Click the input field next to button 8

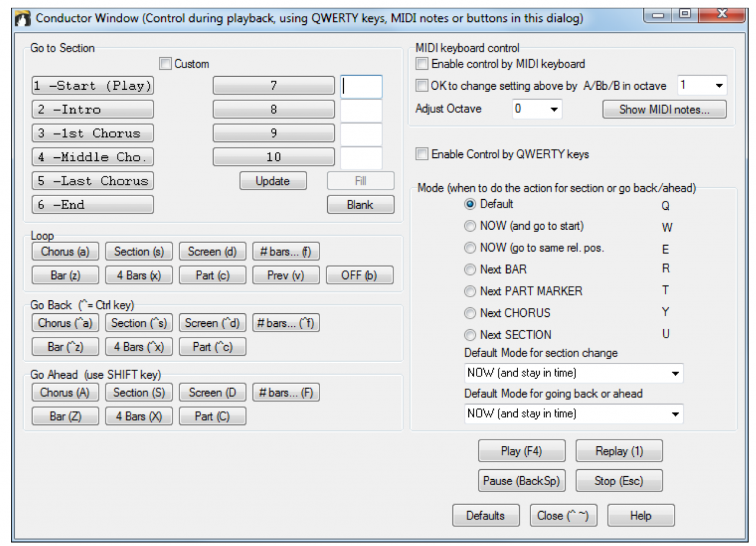click(x=361, y=110)
